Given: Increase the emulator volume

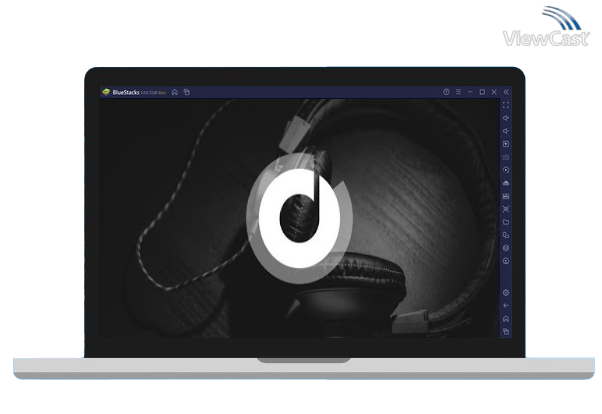Looking at the screenshot, I should (x=506, y=118).
